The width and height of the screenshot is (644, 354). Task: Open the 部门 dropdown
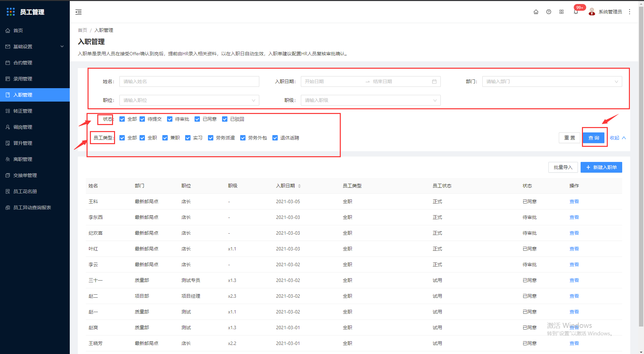pyautogui.click(x=552, y=81)
